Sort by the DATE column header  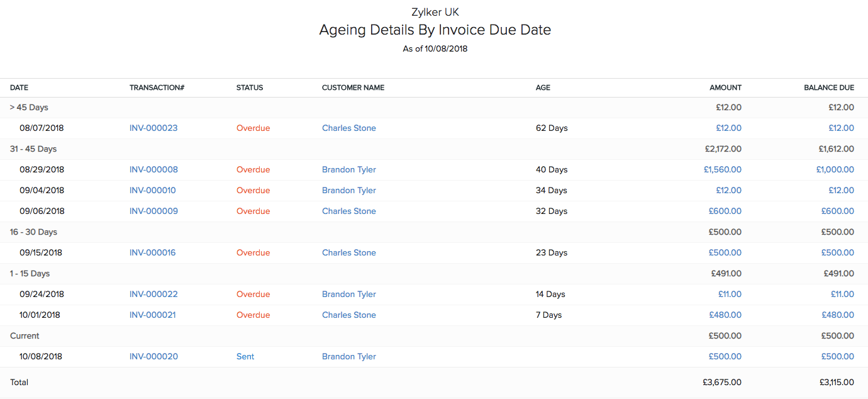(19, 87)
